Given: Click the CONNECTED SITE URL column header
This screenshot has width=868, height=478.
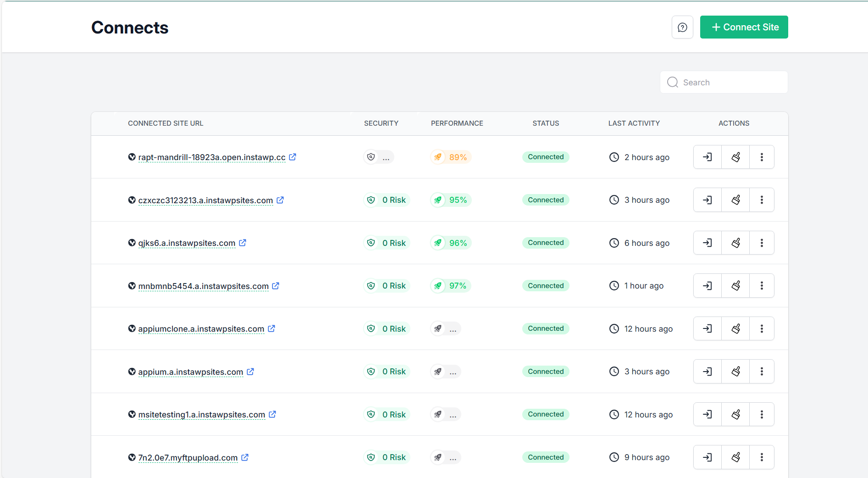Looking at the screenshot, I should [x=166, y=123].
